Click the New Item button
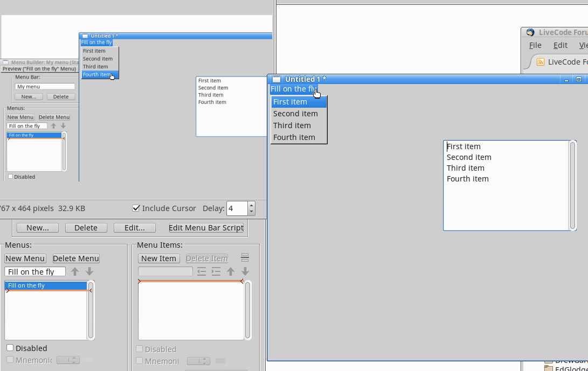 coord(159,258)
